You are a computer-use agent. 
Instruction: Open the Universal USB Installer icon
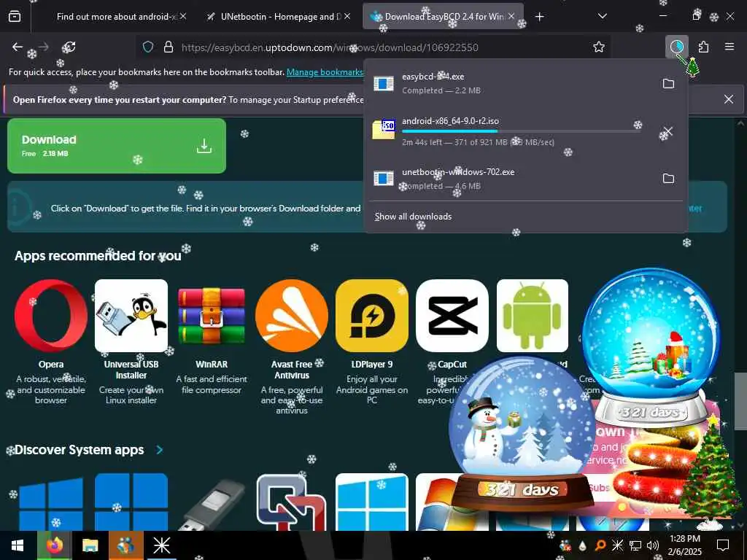tap(131, 316)
